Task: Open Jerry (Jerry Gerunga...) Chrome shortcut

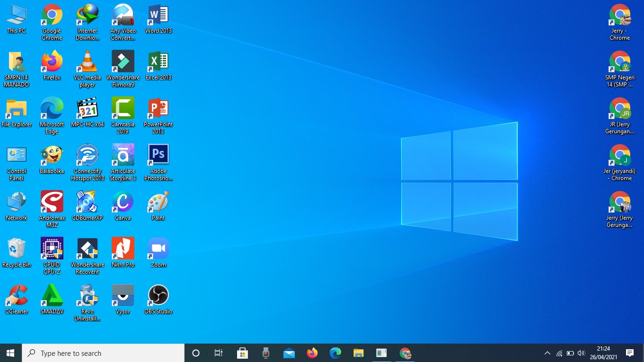Action: 619,209
